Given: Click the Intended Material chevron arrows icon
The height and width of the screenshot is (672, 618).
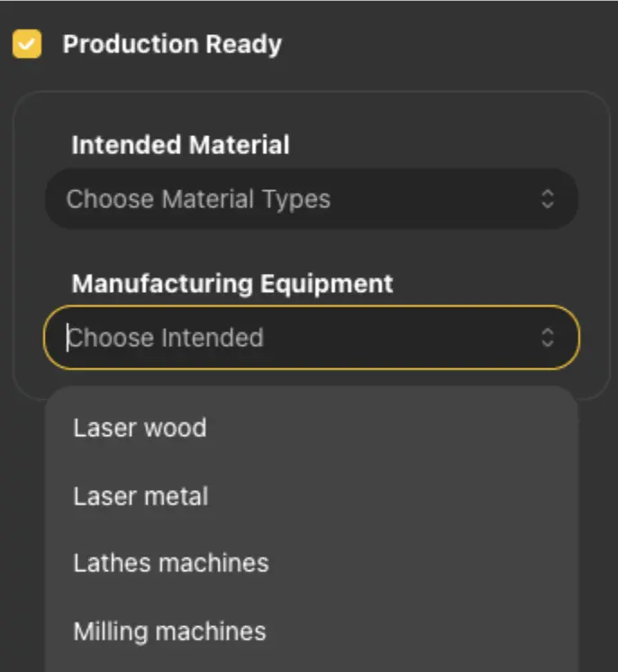Looking at the screenshot, I should [x=548, y=199].
